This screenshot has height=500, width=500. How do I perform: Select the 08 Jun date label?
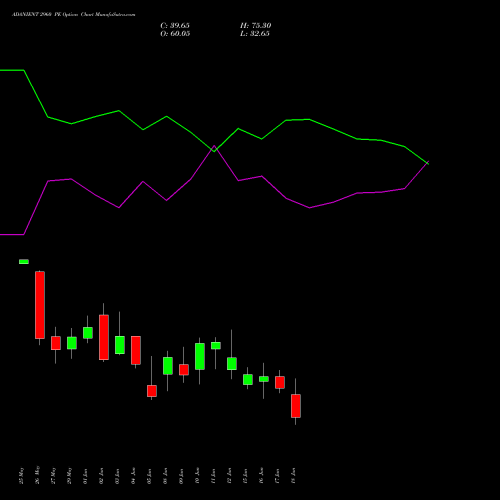(x=166, y=476)
